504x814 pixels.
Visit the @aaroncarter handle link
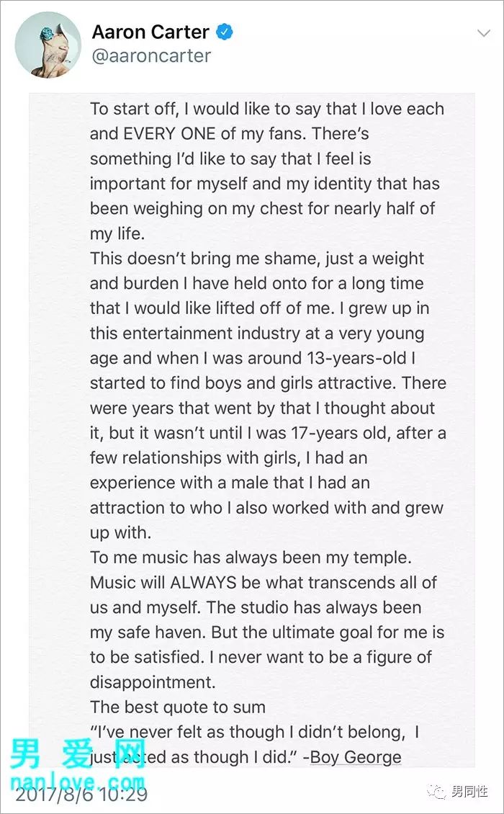pos(152,55)
